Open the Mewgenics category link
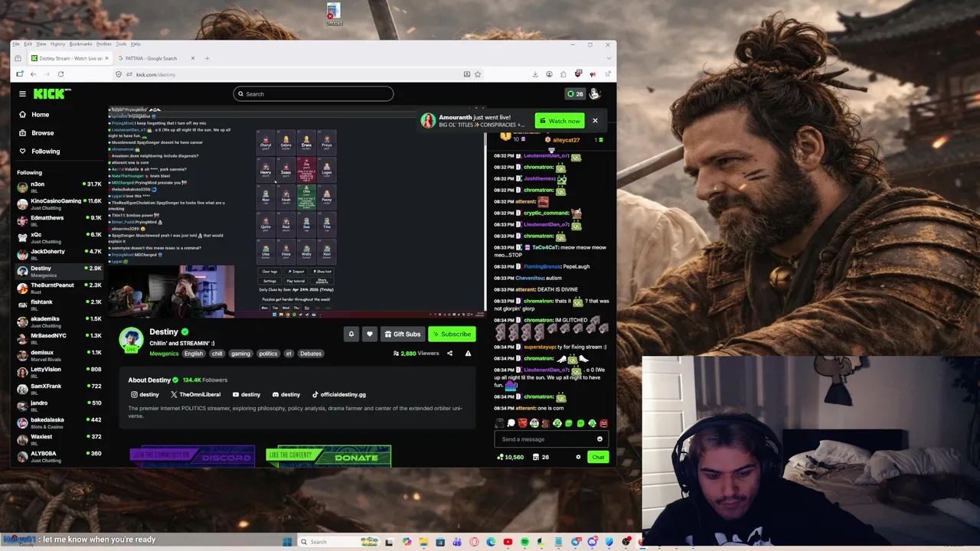The width and height of the screenshot is (980, 551). [164, 354]
